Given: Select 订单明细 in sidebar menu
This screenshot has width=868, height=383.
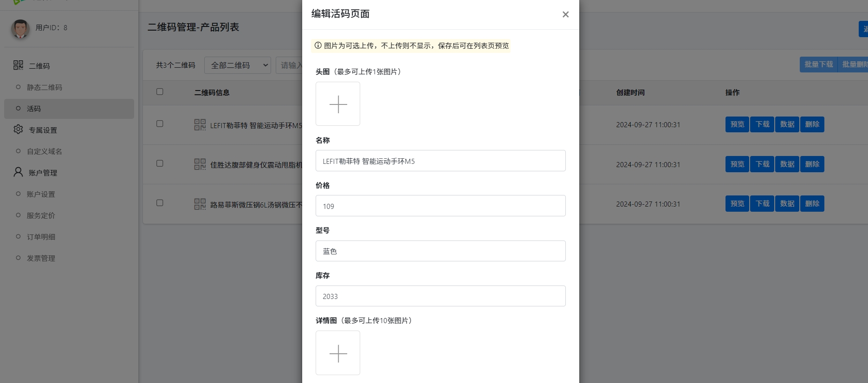Looking at the screenshot, I should tap(41, 237).
